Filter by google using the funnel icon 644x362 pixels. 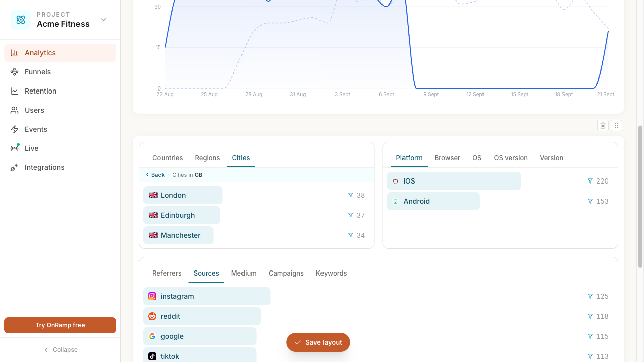pyautogui.click(x=590, y=336)
